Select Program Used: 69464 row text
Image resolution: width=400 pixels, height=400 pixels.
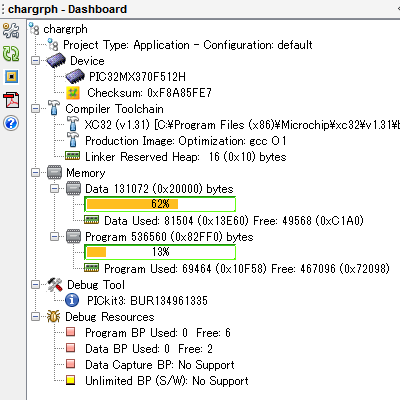247,269
